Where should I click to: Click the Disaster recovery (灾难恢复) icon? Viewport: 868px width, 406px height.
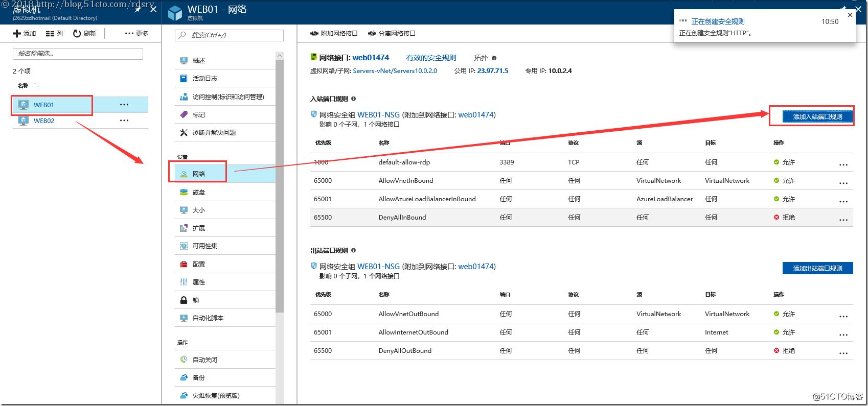(184, 395)
